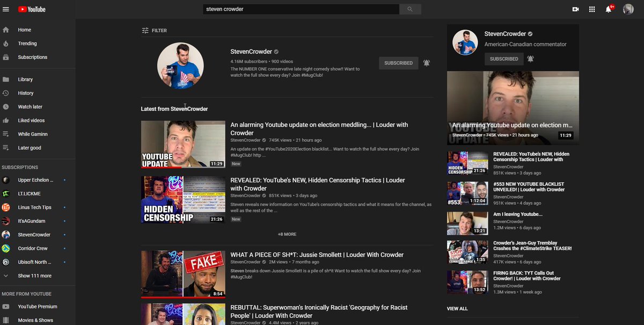Open 'REVEALED: YouTube's NEW, Hidden Censorship' title

point(318,184)
